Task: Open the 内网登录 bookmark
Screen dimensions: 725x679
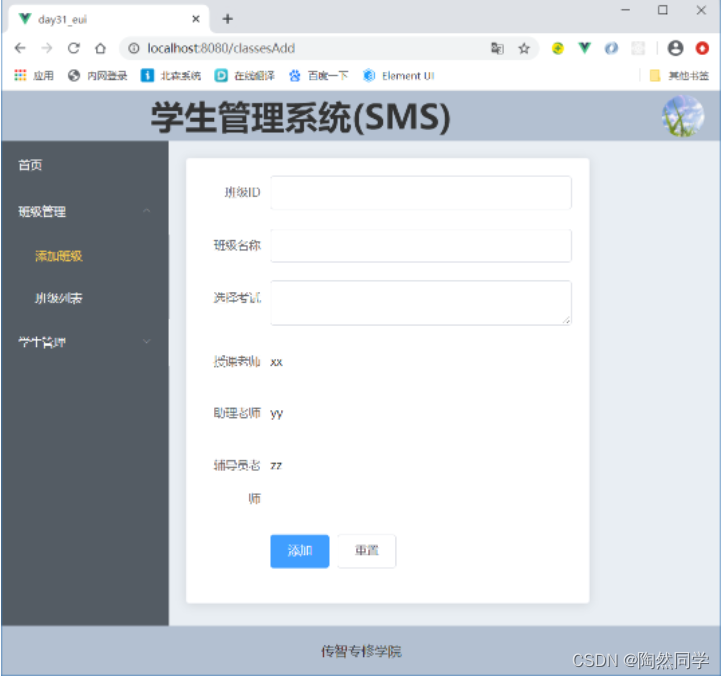Action: coord(98,75)
